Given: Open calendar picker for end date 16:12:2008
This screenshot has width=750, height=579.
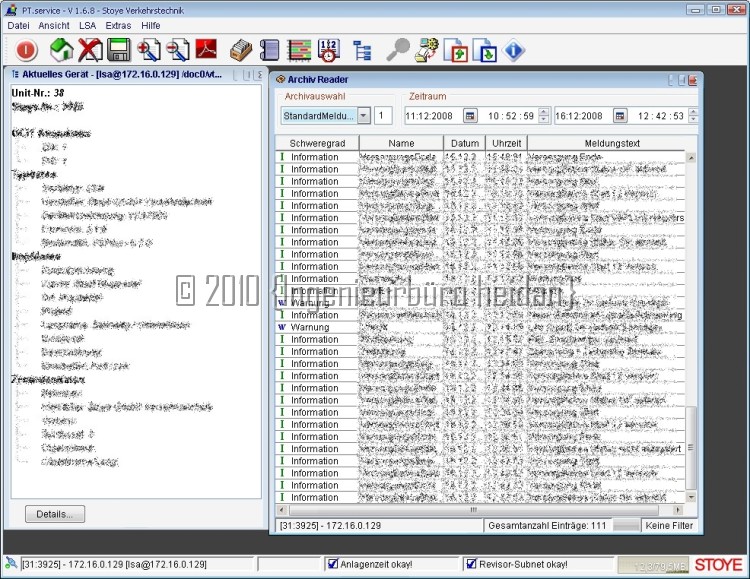Looking at the screenshot, I should [x=620, y=116].
